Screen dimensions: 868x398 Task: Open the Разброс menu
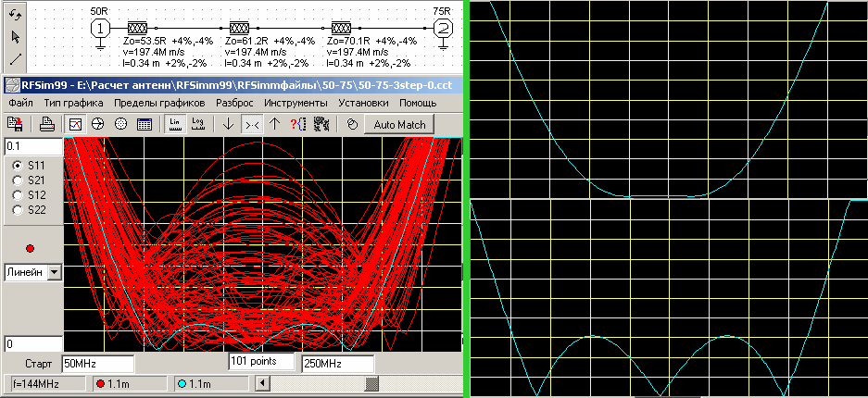[234, 103]
